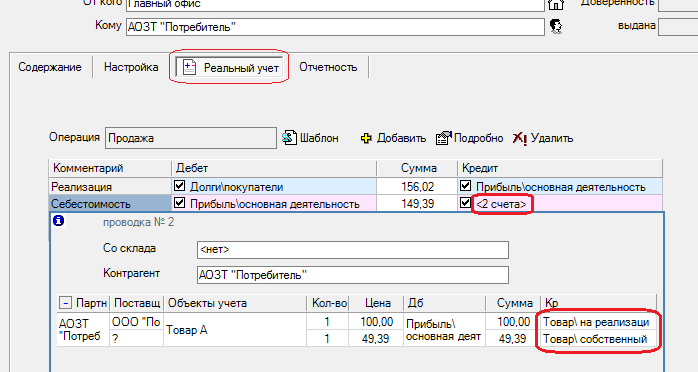Click the Операция field showing Продажа
Viewport: 698px width, 372px height.
[x=191, y=138]
